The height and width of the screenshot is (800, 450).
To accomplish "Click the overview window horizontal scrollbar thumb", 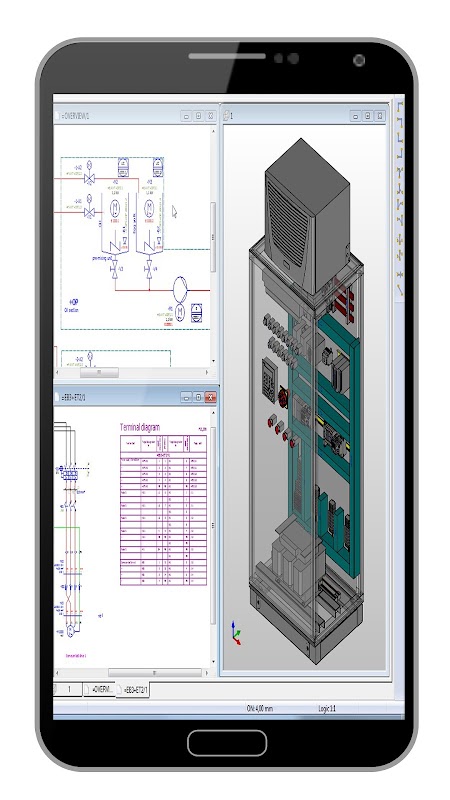I will click(x=99, y=372).
